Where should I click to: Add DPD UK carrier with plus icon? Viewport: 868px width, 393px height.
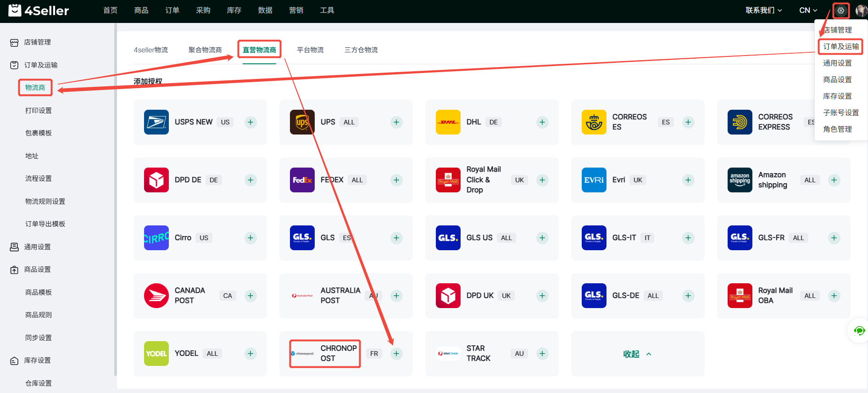pos(542,296)
